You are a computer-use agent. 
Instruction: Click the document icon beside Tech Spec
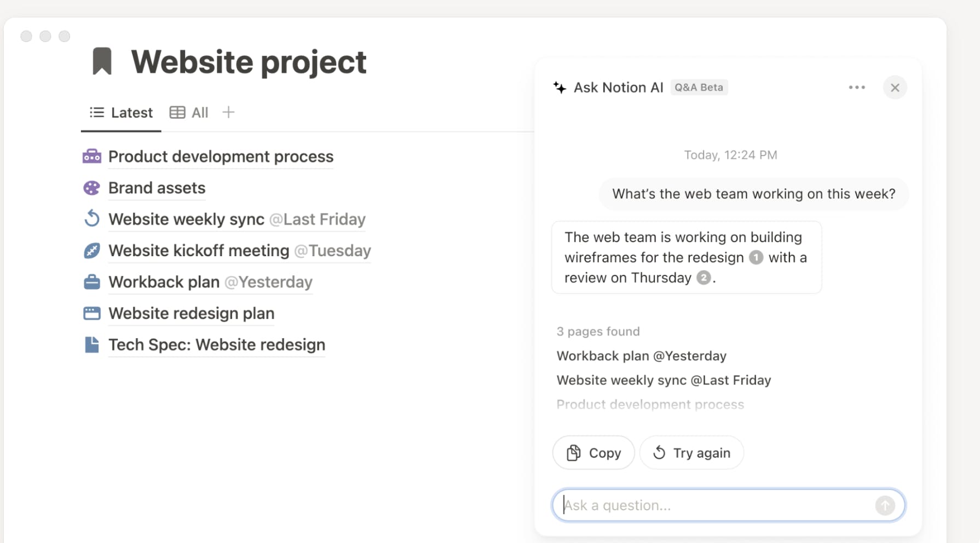click(x=91, y=345)
